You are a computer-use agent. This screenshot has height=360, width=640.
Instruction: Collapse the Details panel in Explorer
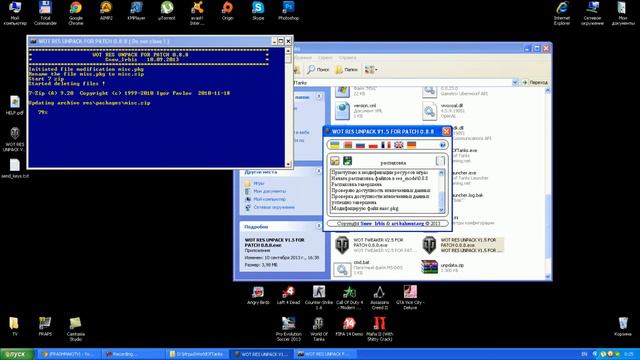click(318, 226)
